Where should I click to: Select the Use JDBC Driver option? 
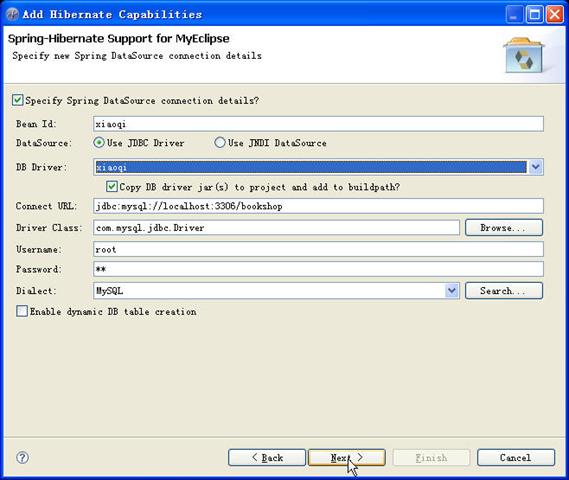(99, 143)
